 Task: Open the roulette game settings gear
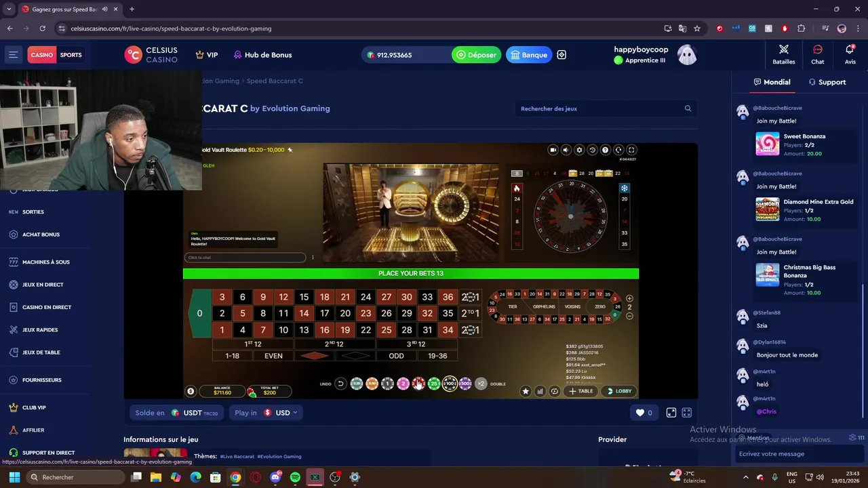579,150
